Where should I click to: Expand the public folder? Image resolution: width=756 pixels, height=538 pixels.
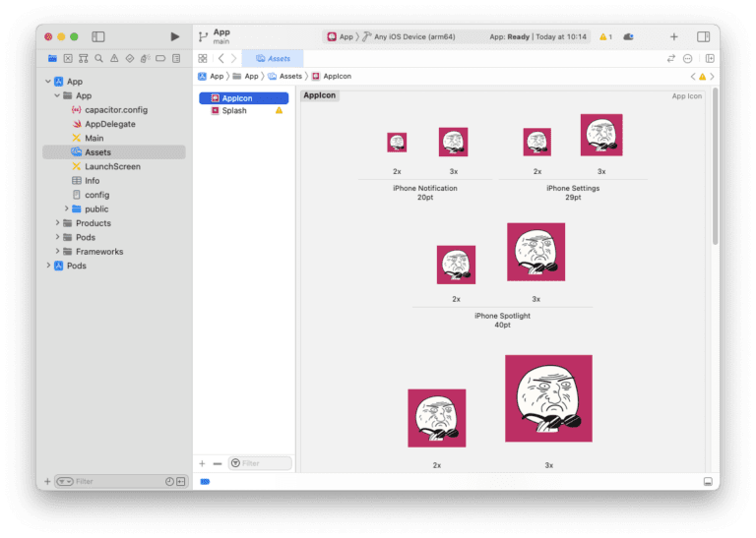[67, 209]
